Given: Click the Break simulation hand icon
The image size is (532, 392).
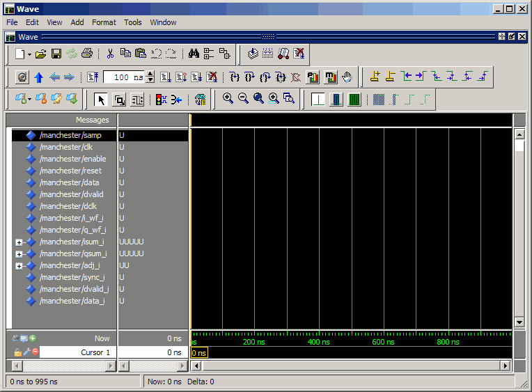Looking at the screenshot, I should click(x=347, y=77).
